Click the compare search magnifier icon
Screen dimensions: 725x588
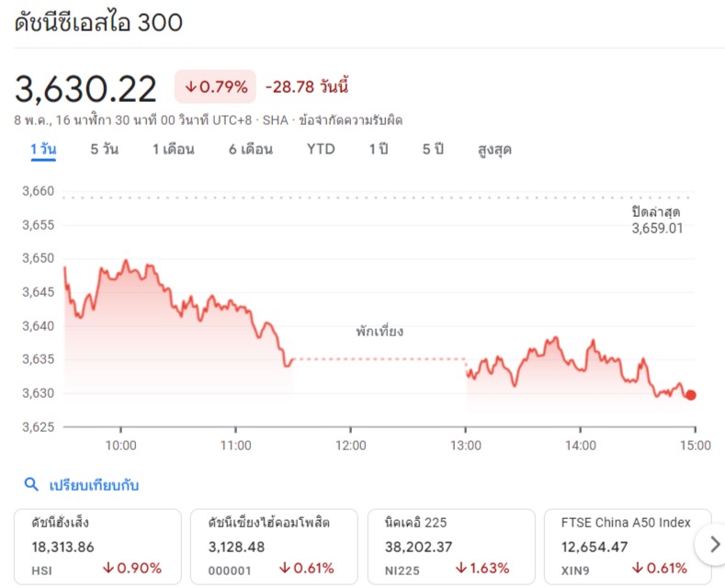[x=31, y=485]
